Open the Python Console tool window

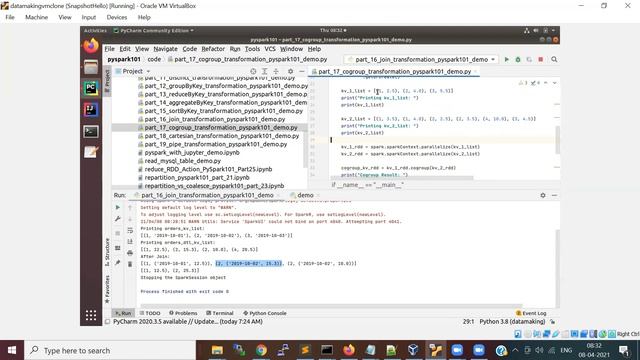264,313
